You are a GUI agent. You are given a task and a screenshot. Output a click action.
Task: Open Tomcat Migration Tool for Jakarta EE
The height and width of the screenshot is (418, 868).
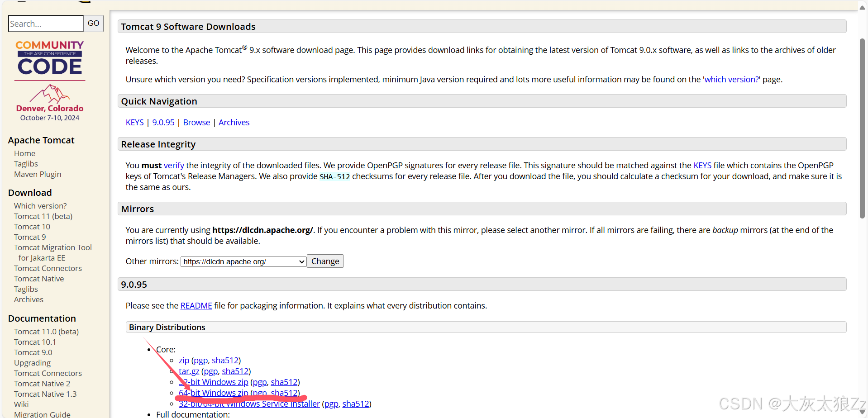click(53, 252)
